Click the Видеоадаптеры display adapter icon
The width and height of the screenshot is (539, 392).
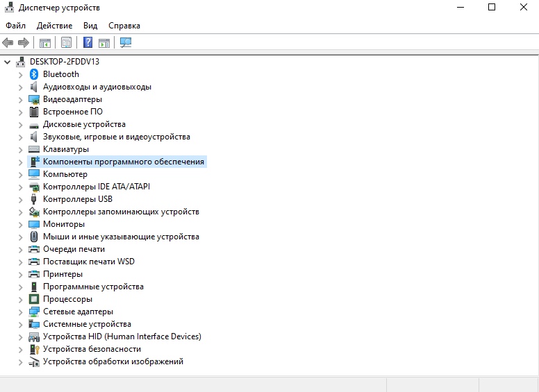[x=33, y=99]
